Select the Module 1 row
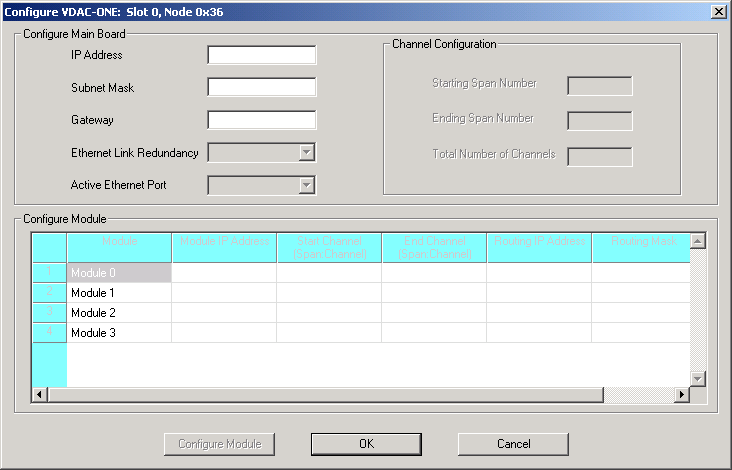This screenshot has width=732, height=470. pos(119,293)
